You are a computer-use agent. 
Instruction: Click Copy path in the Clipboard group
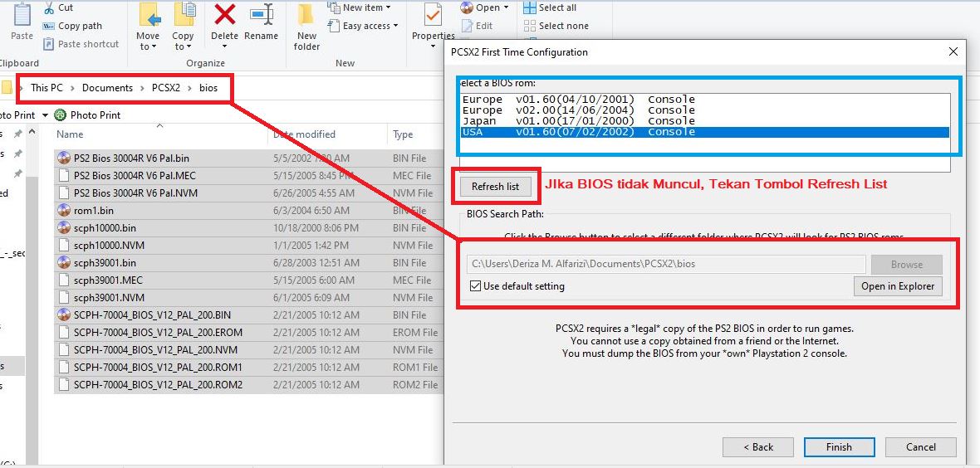pos(72,27)
